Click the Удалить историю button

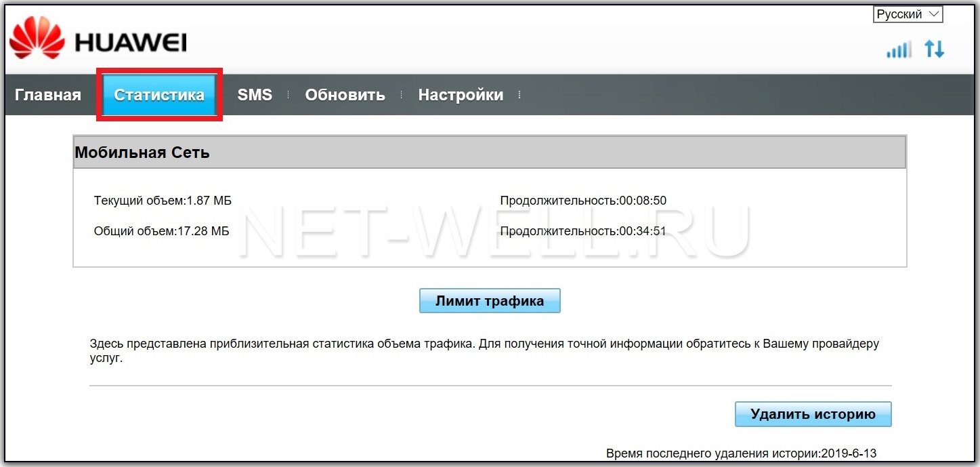813,414
